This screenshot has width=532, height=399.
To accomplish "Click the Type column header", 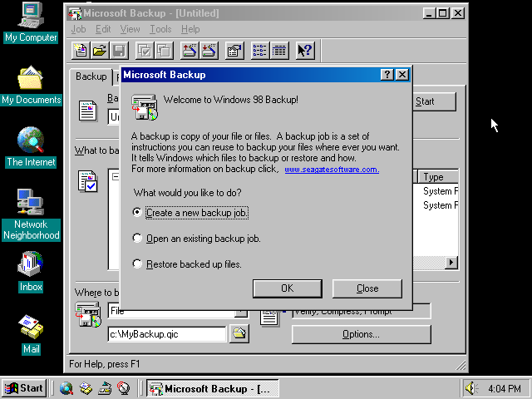I will pos(438,177).
